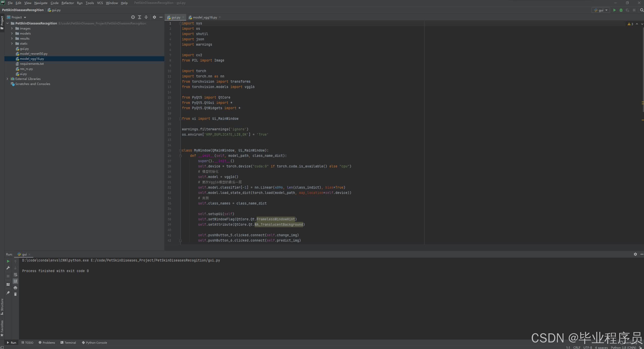
Task: Toggle soft-wrap in run console
Action: click(x=15, y=275)
